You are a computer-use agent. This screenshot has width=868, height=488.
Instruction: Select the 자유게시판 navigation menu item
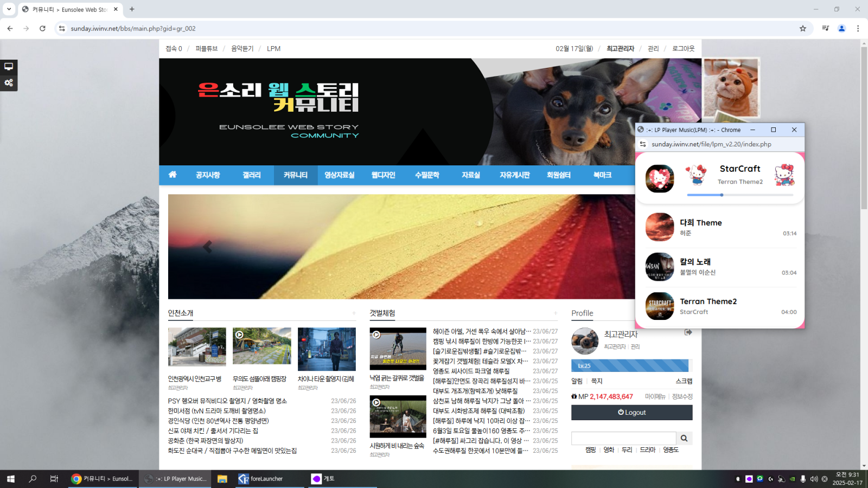(514, 175)
